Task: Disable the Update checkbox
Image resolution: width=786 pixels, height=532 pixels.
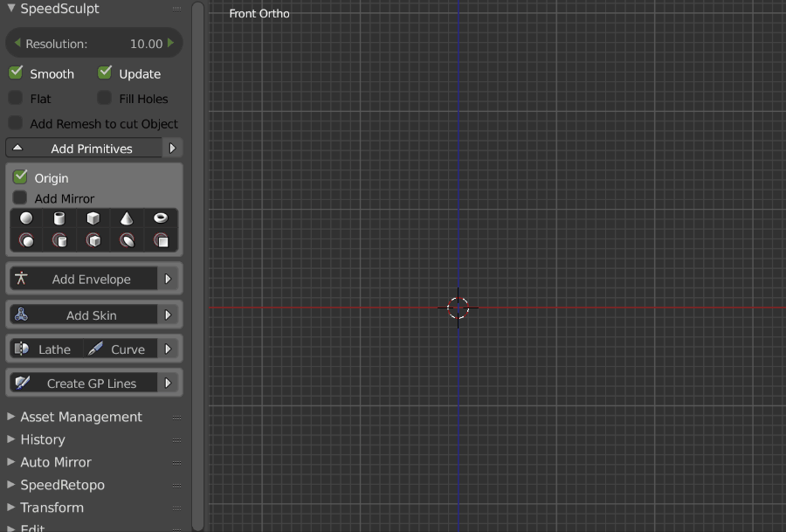Action: tap(104, 73)
